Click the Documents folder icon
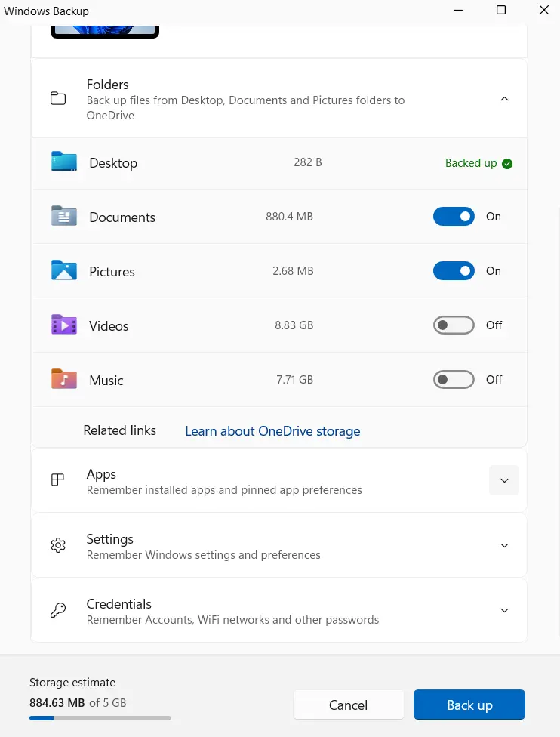The image size is (560, 737). [x=64, y=216]
